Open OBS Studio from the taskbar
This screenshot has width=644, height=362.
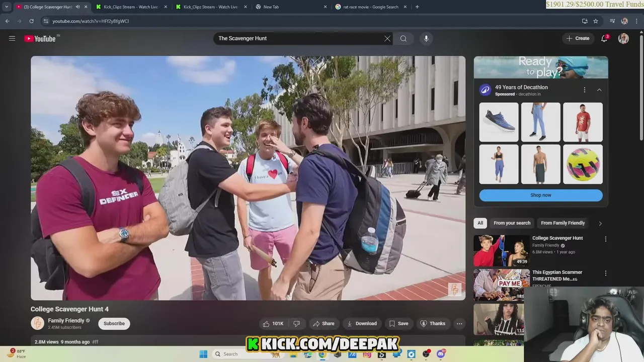pos(426,354)
